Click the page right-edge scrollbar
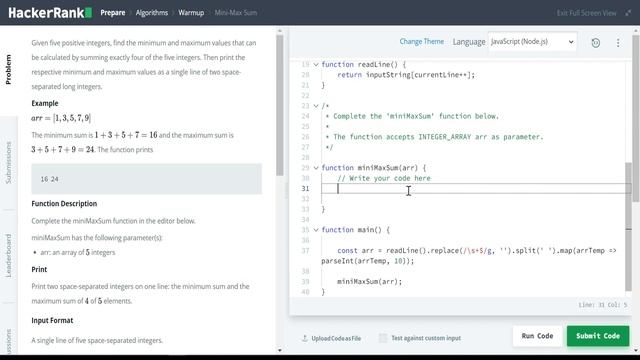 coord(636,118)
